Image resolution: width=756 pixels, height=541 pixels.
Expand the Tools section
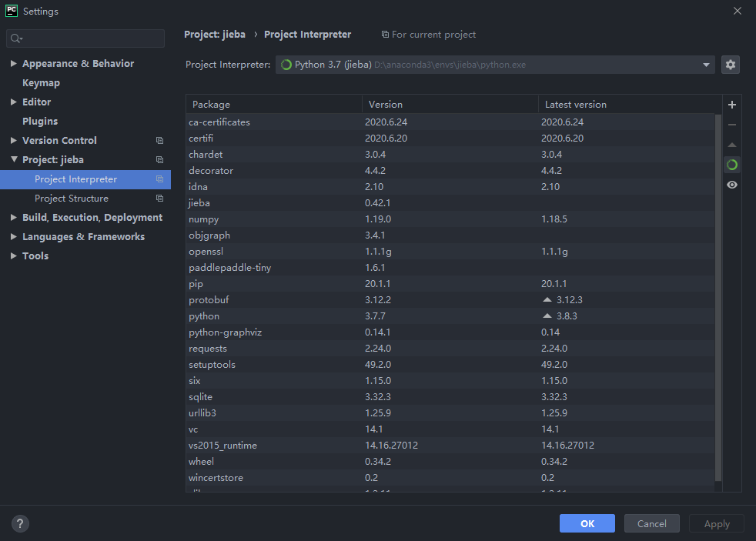pyautogui.click(x=14, y=255)
